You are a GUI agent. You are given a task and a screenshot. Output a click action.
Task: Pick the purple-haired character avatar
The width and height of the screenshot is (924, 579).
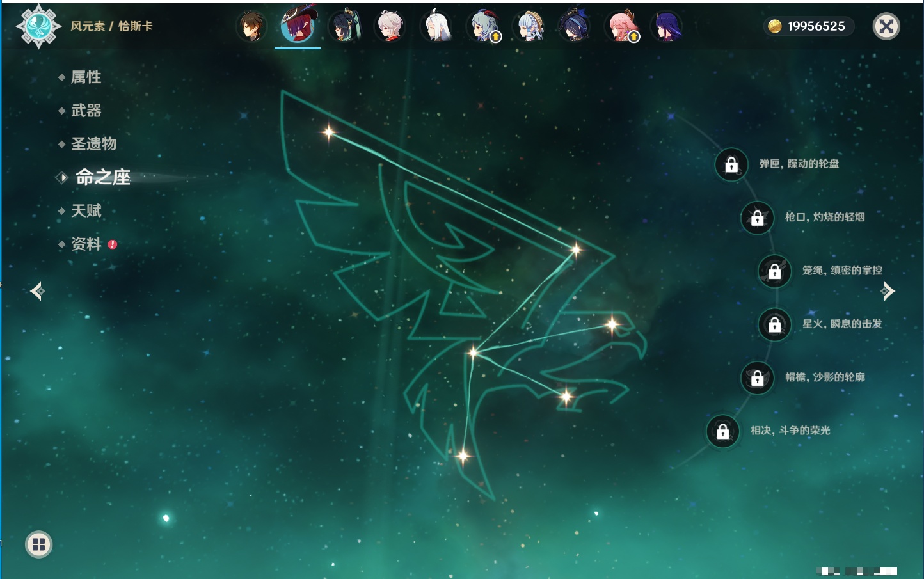coord(666,26)
